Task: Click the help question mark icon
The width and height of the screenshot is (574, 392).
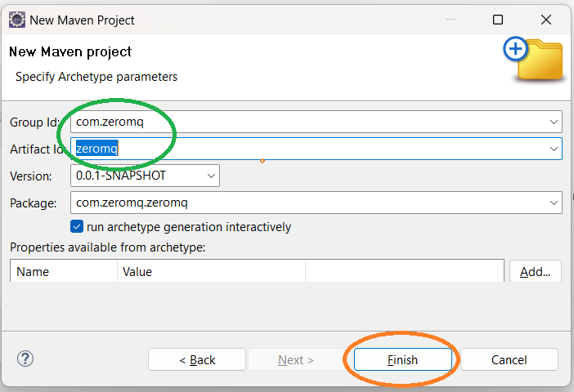Action: 25,359
